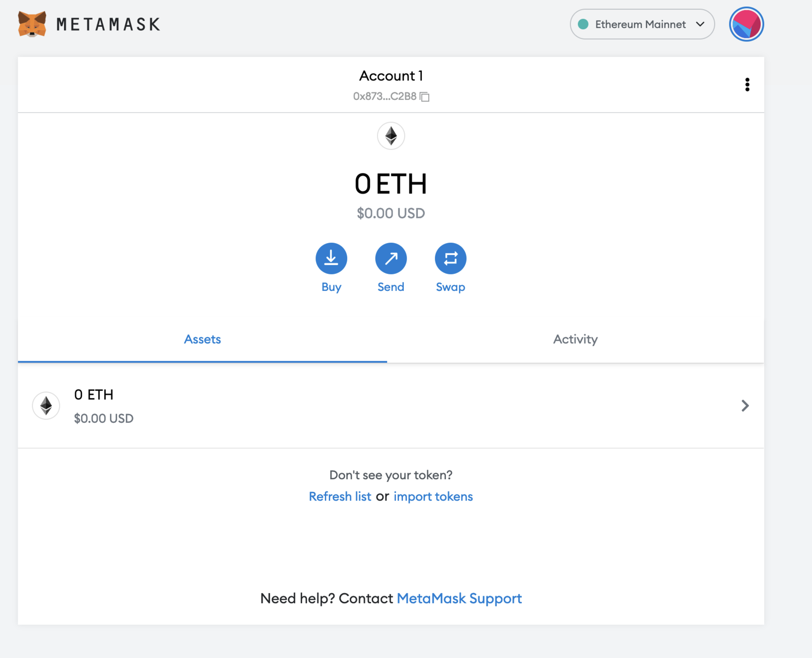
Task: Click the Swap label text
Action: click(x=451, y=287)
